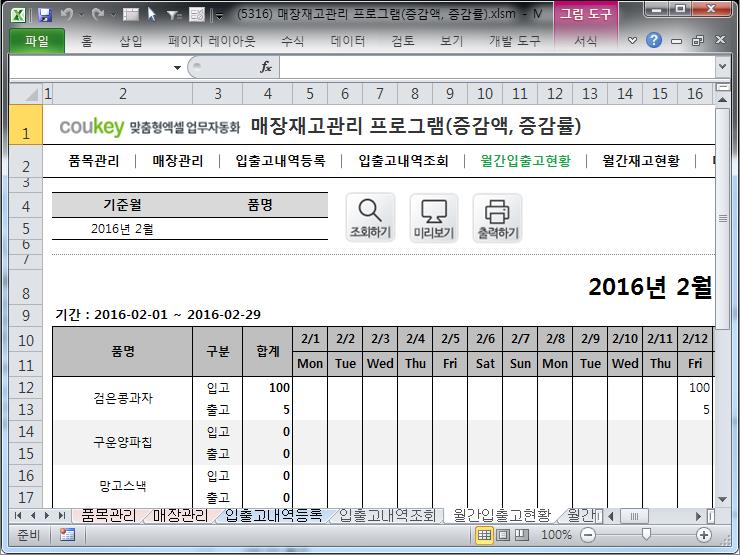Viewport: 740px width, 555px height.
Task: Open the 보기 ribbon tab
Action: 452,41
